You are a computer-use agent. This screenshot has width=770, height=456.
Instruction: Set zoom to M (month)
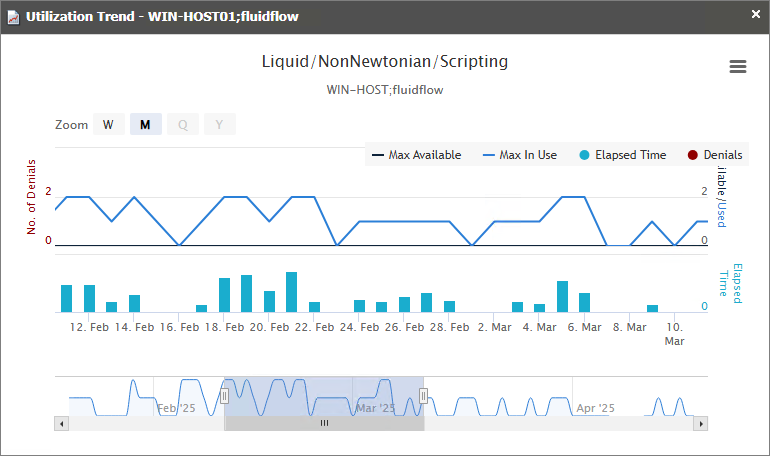145,124
